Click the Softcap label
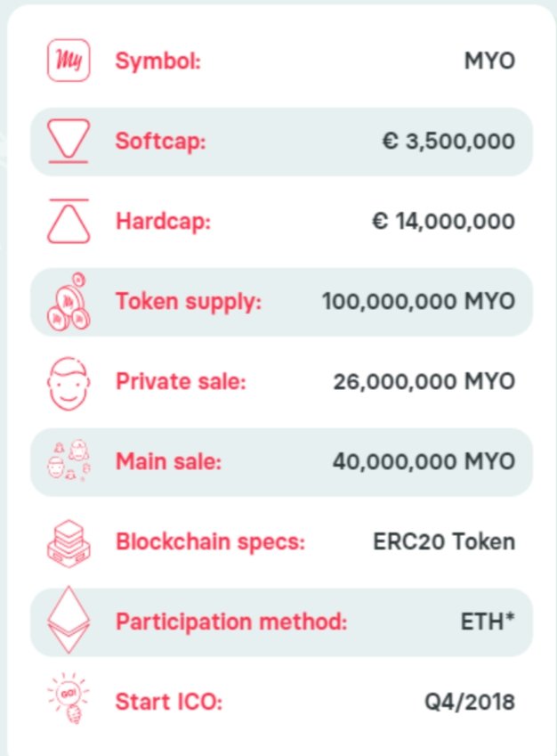The image size is (557, 756). [160, 142]
